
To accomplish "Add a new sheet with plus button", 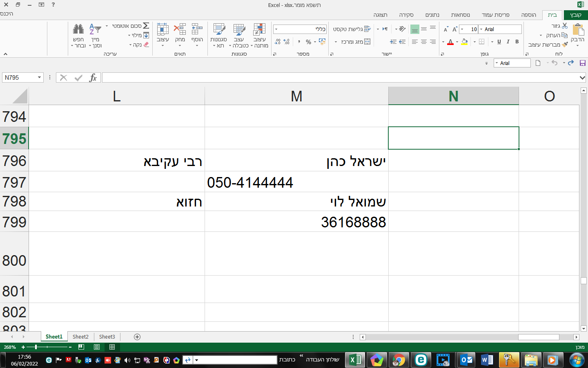I will tap(137, 337).
